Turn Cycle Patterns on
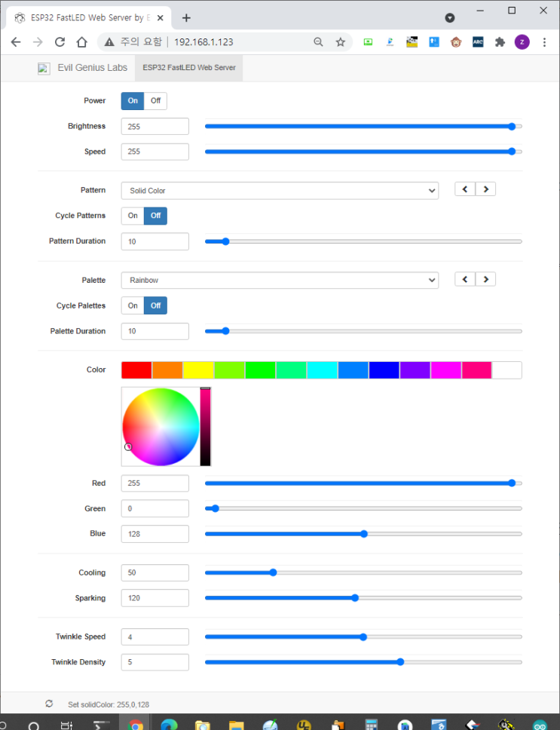560x730 pixels. tap(133, 216)
